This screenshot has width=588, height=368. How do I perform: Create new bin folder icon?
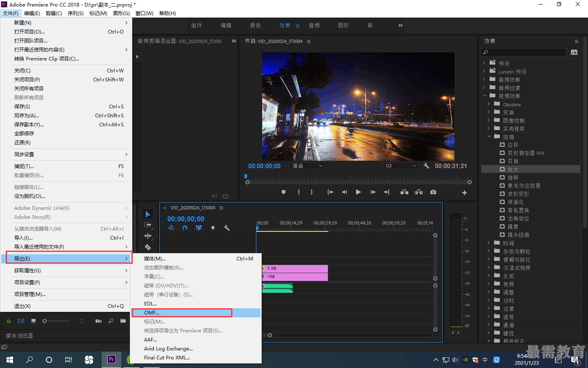click(x=123, y=321)
